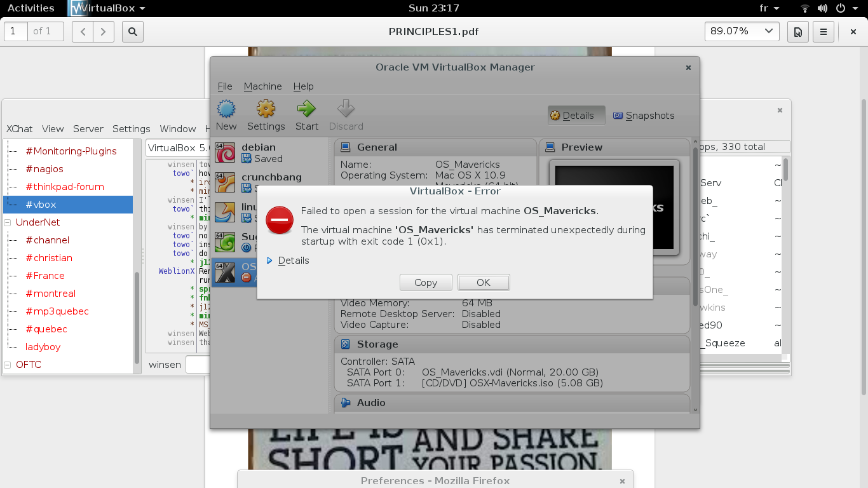Click the OS_Mavericks.vdi storage entry
Viewport: 868px width, 488px height.
pyautogui.click(x=510, y=372)
